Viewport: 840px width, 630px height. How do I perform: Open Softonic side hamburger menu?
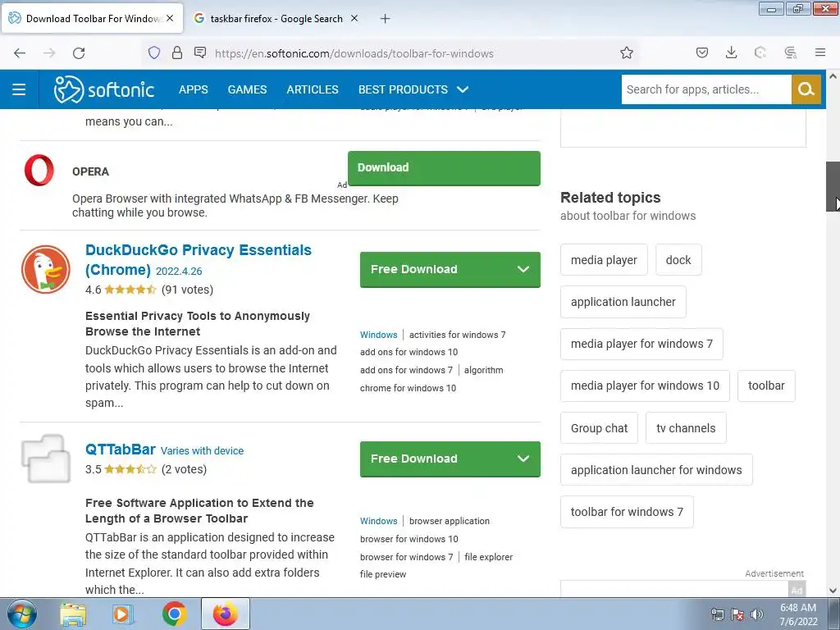(x=20, y=89)
